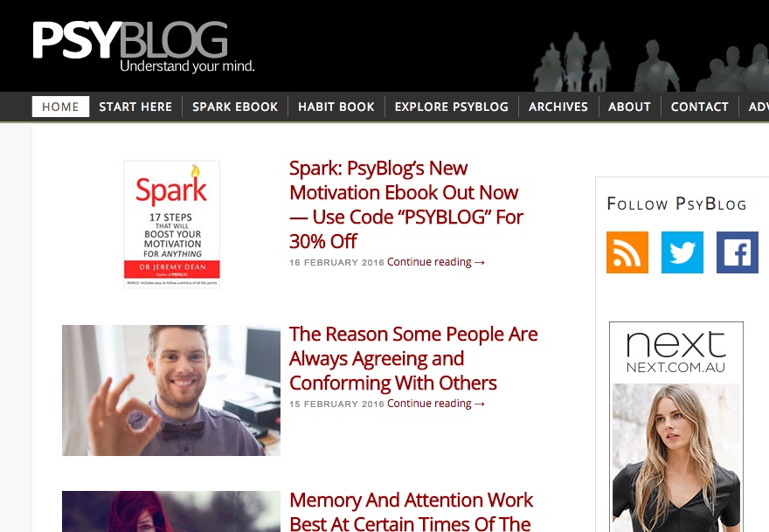This screenshot has width=769, height=532.
Task: Open the Agreeing and Conforming article title
Action: coord(413,358)
